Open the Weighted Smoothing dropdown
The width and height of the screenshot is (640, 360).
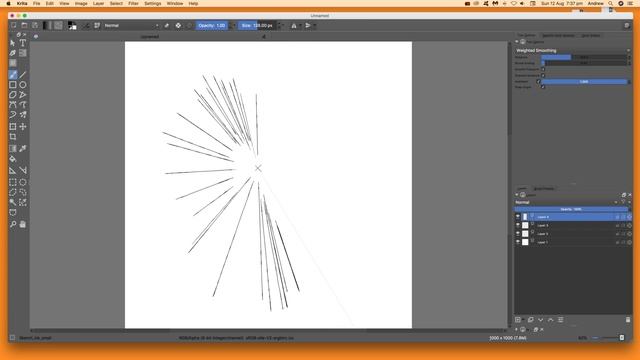pyautogui.click(x=572, y=51)
